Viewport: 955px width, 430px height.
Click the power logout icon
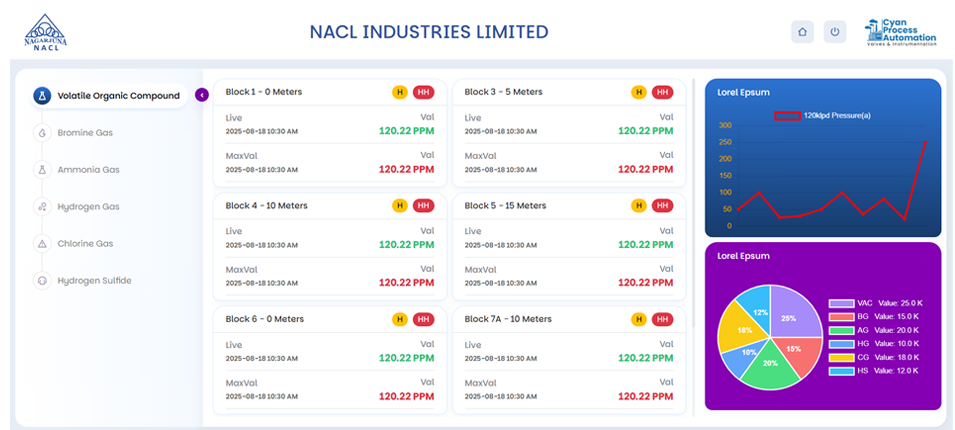(835, 32)
